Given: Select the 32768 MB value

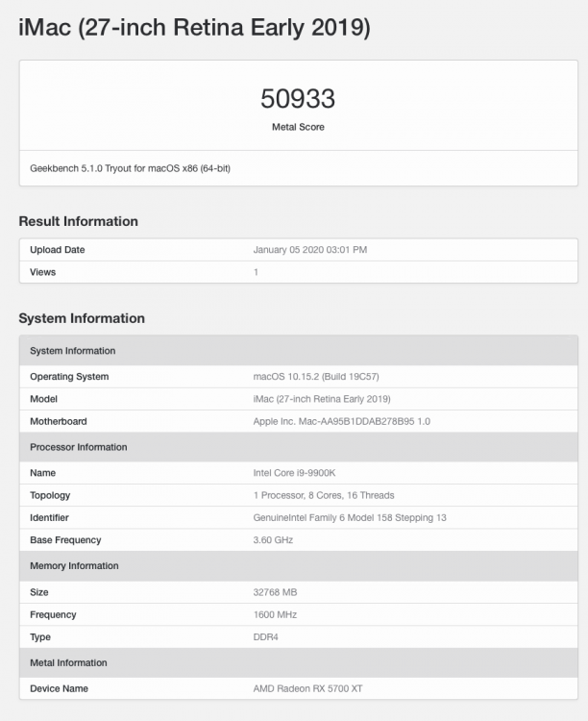Looking at the screenshot, I should click(276, 592).
